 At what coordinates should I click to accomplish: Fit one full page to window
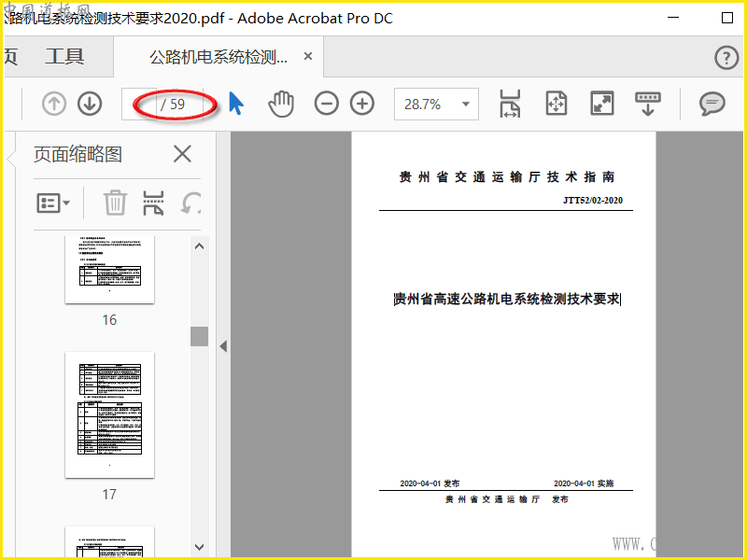pyautogui.click(x=556, y=104)
